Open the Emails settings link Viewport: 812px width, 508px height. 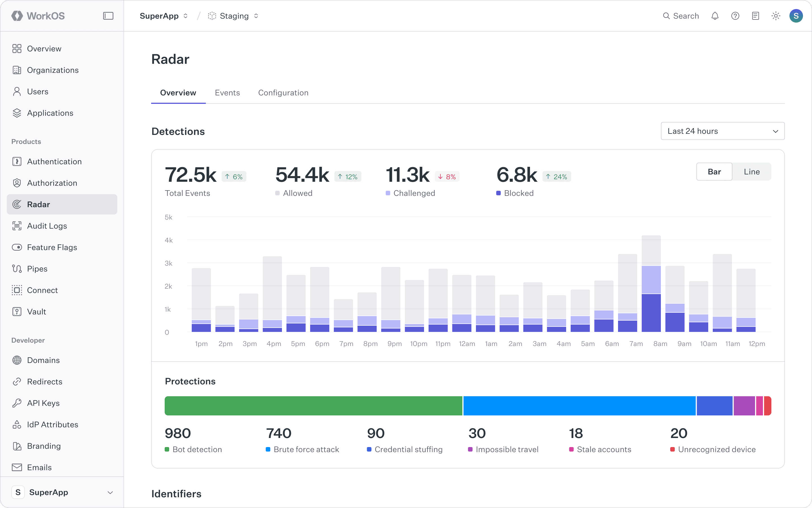pos(62,467)
